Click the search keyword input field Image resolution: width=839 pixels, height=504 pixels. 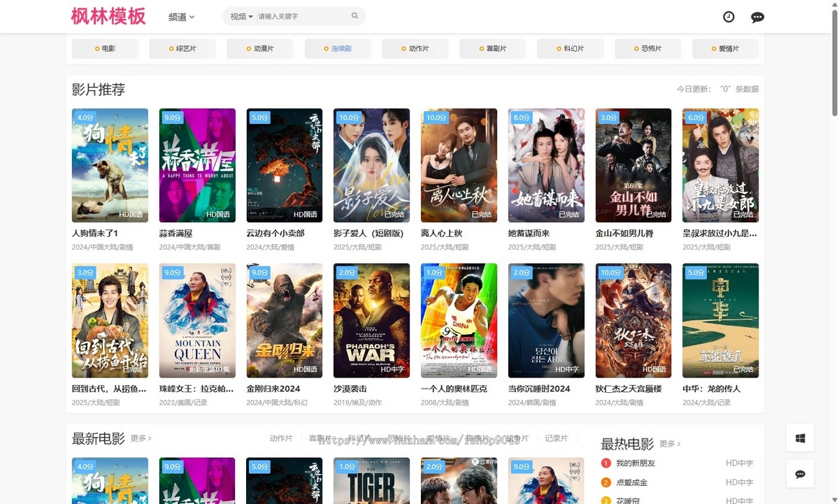coord(302,16)
